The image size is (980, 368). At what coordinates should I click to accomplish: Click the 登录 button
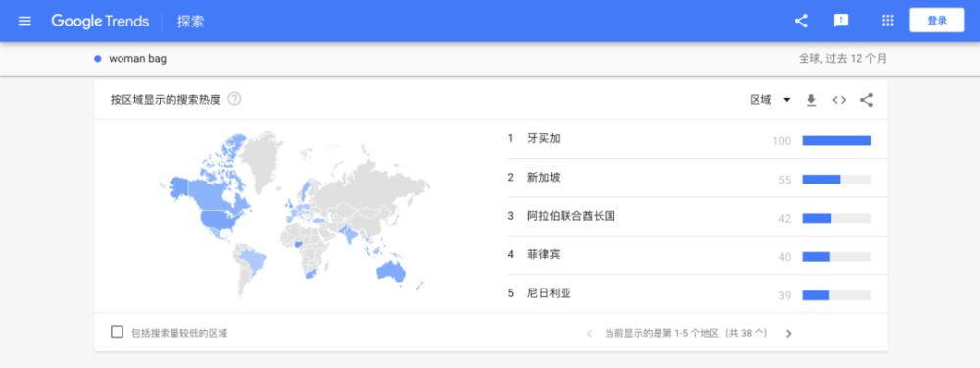click(x=937, y=20)
